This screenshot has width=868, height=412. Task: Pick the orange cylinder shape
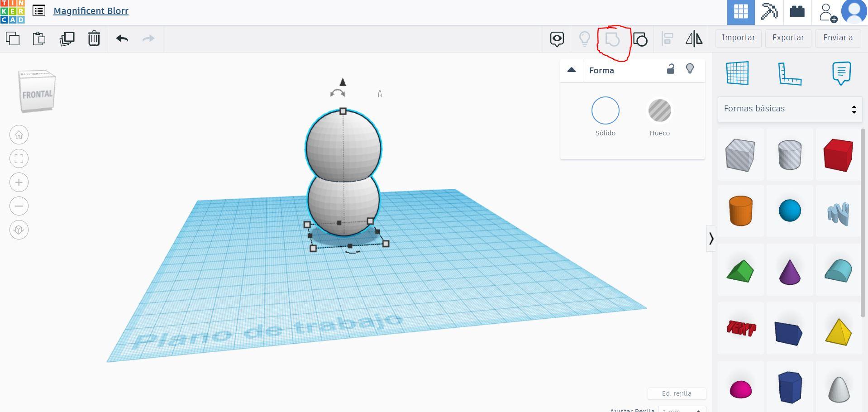pos(740,211)
